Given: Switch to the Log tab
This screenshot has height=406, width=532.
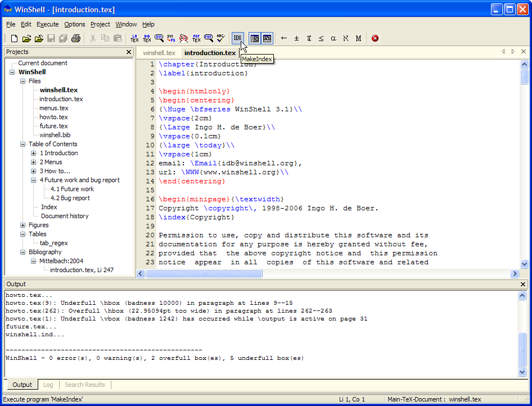Looking at the screenshot, I should click(48, 385).
